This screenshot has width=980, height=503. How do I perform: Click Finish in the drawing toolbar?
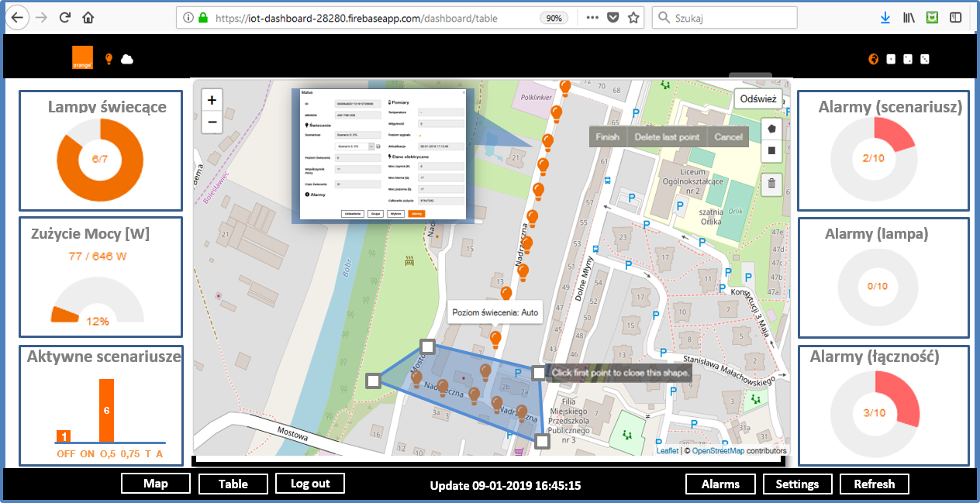click(x=607, y=137)
